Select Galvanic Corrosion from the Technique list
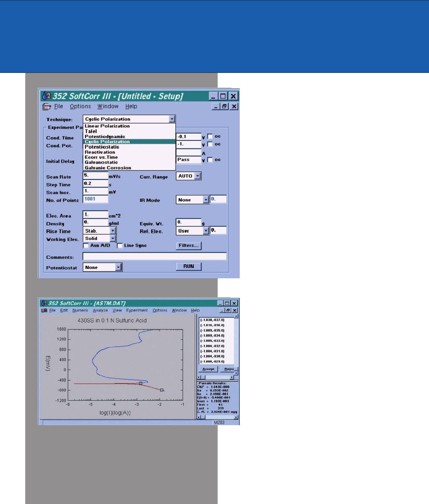This screenshot has height=504, width=429. [108, 168]
